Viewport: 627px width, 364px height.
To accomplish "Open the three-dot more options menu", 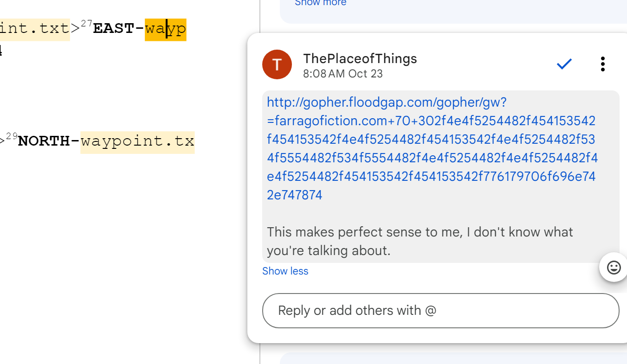I will point(602,64).
